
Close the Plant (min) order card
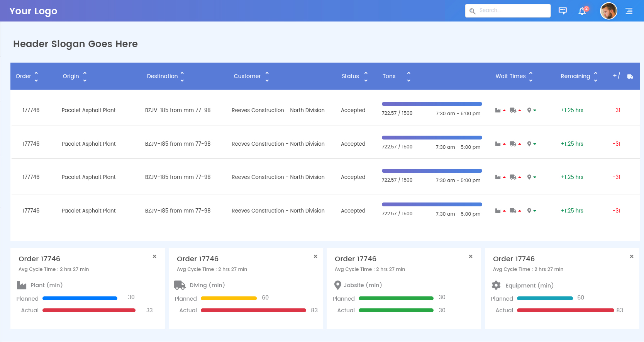point(154,257)
